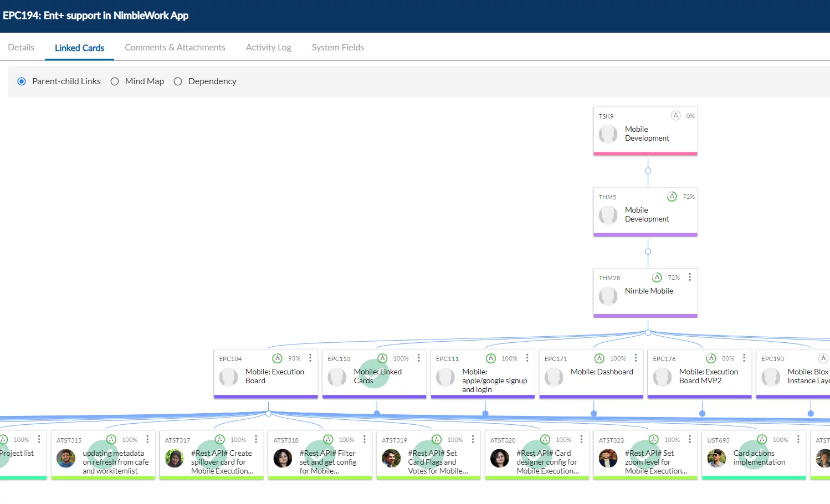The width and height of the screenshot is (830, 504).
Task: Open the three-dot menu on THM28
Action: click(x=690, y=276)
